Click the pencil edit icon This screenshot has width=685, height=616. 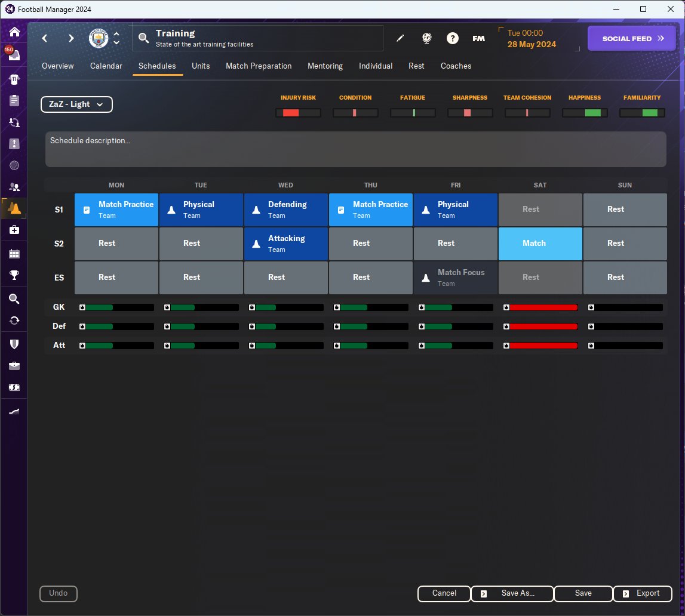pyautogui.click(x=400, y=38)
